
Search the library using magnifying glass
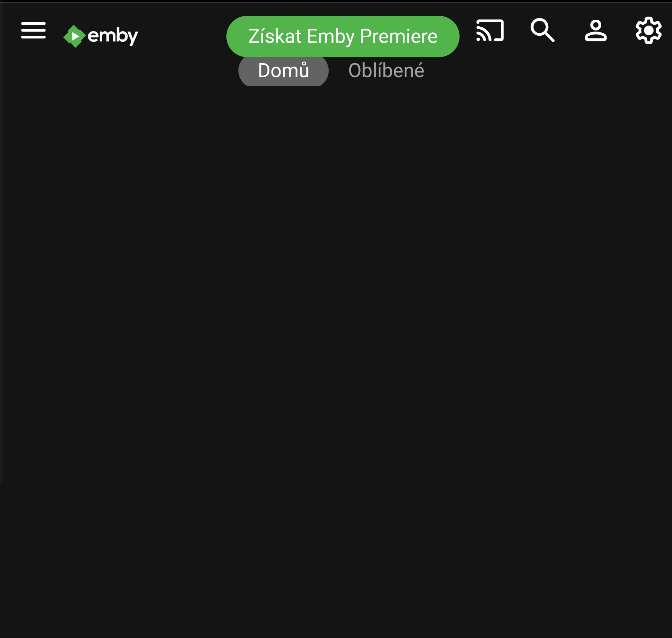tap(542, 30)
